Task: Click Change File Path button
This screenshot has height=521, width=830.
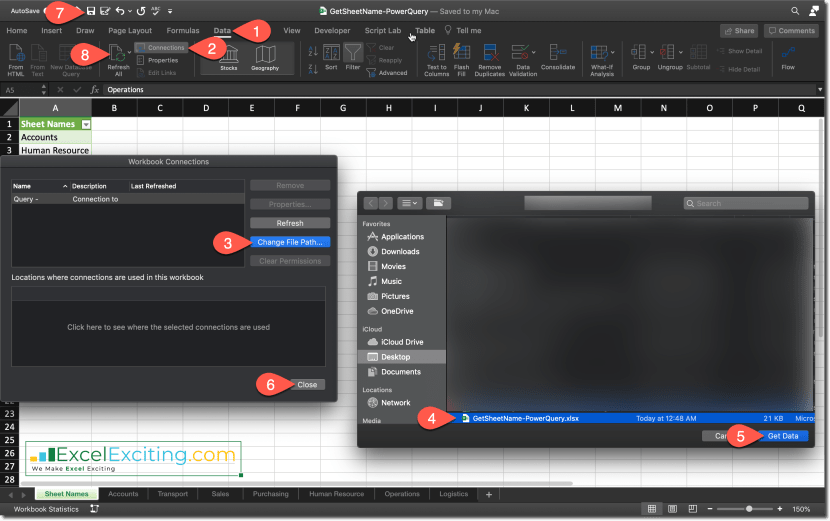Action: click(x=290, y=242)
